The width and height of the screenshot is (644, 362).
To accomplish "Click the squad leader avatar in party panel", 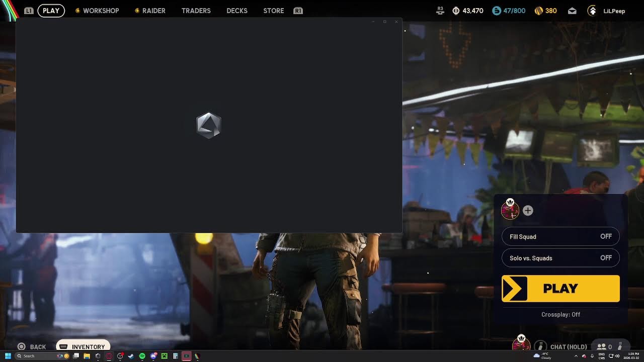I will click(x=510, y=210).
